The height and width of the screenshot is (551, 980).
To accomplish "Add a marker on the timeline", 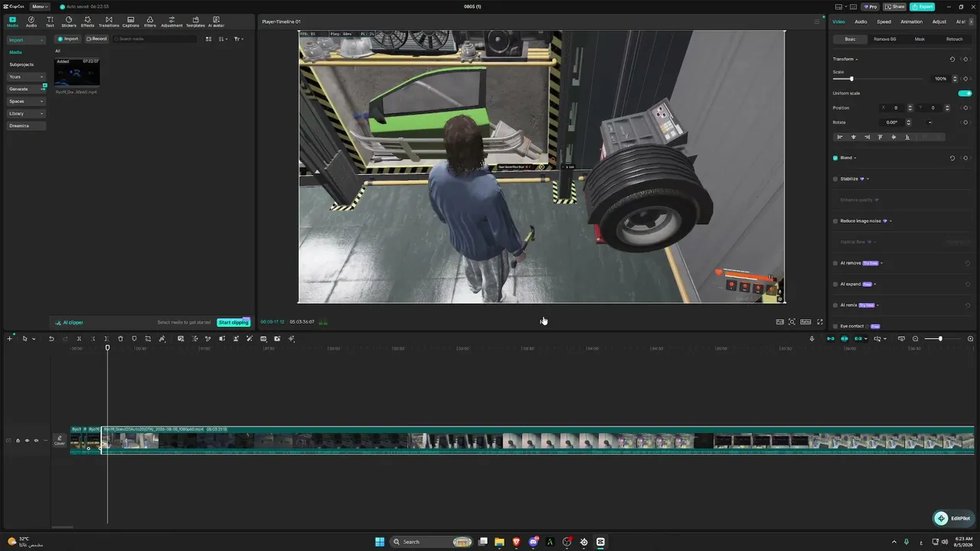I will pyautogui.click(x=134, y=339).
